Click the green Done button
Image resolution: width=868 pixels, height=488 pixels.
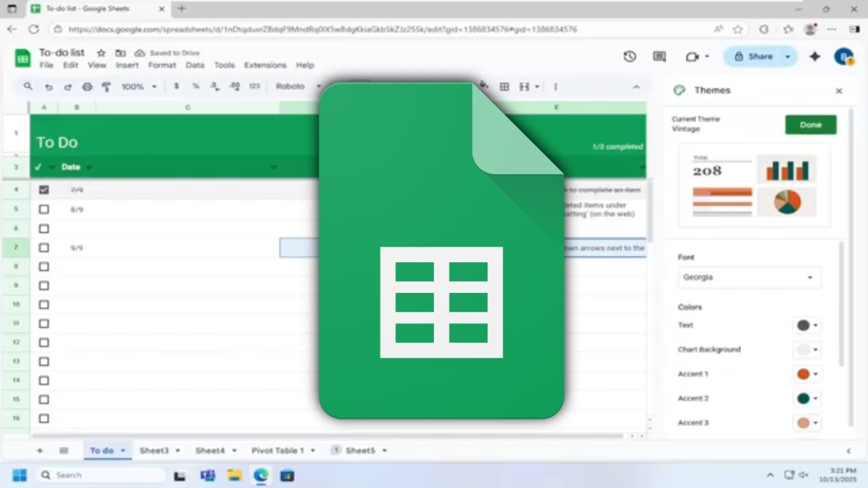click(x=810, y=125)
